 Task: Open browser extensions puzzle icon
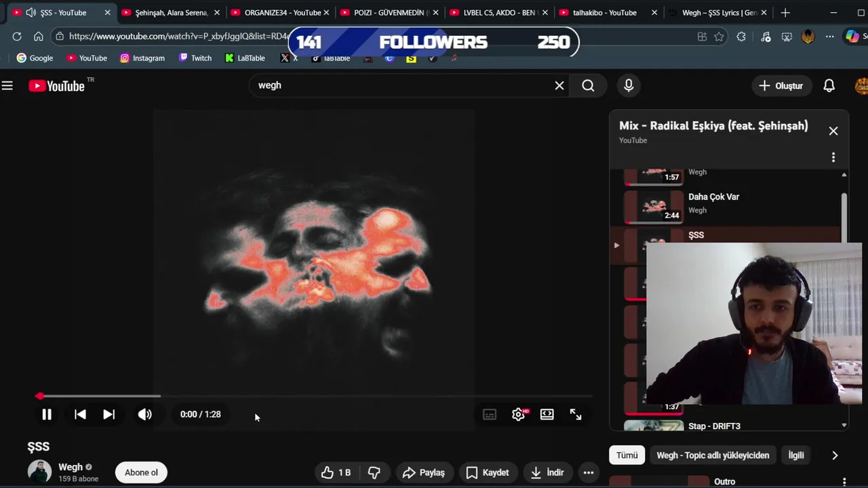coord(741,37)
